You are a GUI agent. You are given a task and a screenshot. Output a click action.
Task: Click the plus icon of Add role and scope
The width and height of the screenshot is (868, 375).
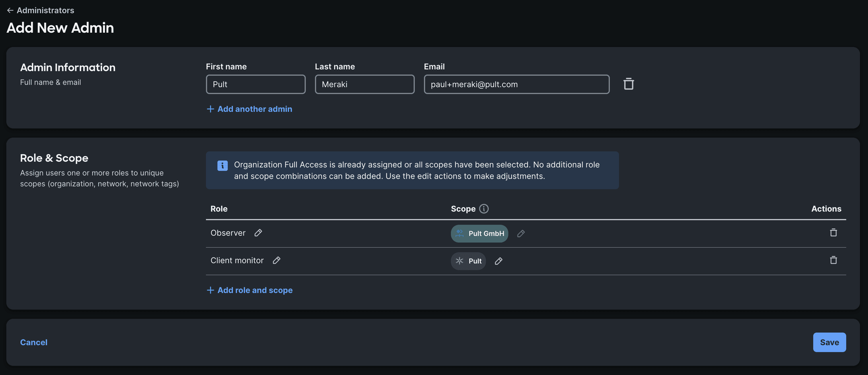tap(210, 290)
